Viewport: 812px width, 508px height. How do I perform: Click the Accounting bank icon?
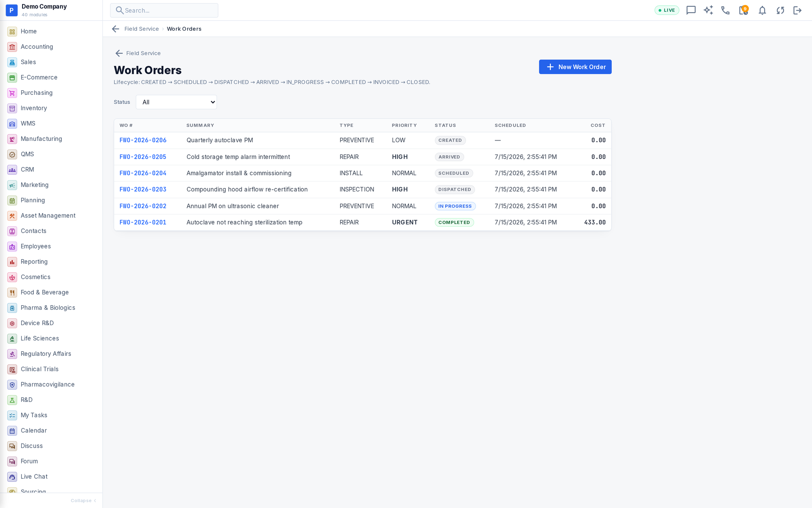point(12,47)
